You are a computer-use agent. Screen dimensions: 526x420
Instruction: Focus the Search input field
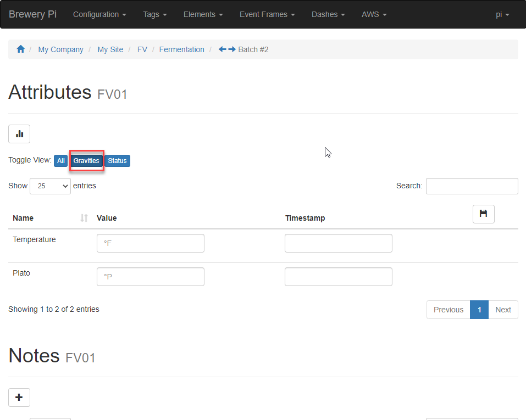point(472,186)
